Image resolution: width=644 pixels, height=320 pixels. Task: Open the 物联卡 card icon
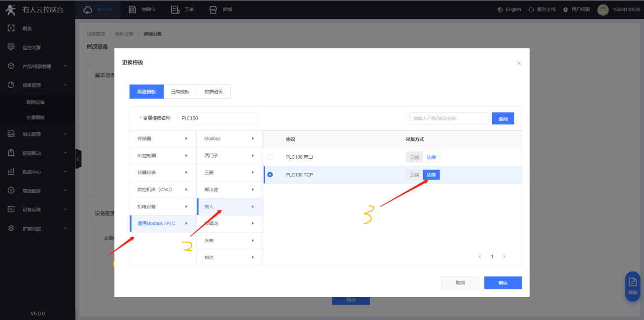132,9
